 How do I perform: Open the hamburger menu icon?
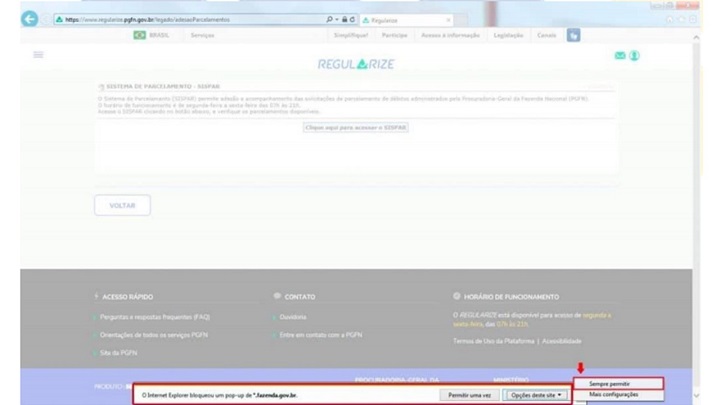click(x=39, y=55)
